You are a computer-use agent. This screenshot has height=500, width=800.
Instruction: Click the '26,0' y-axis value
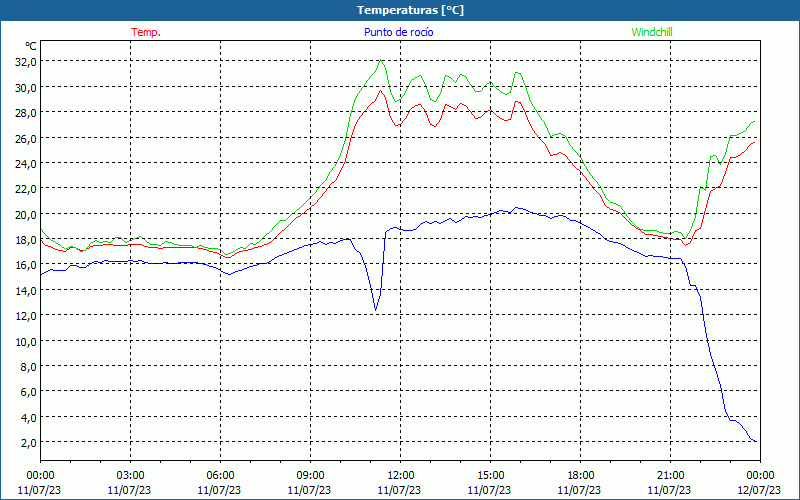pyautogui.click(x=26, y=138)
